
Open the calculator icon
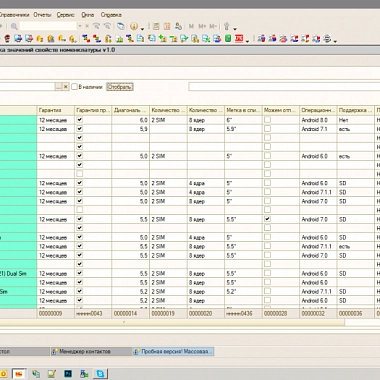click(x=156, y=26)
